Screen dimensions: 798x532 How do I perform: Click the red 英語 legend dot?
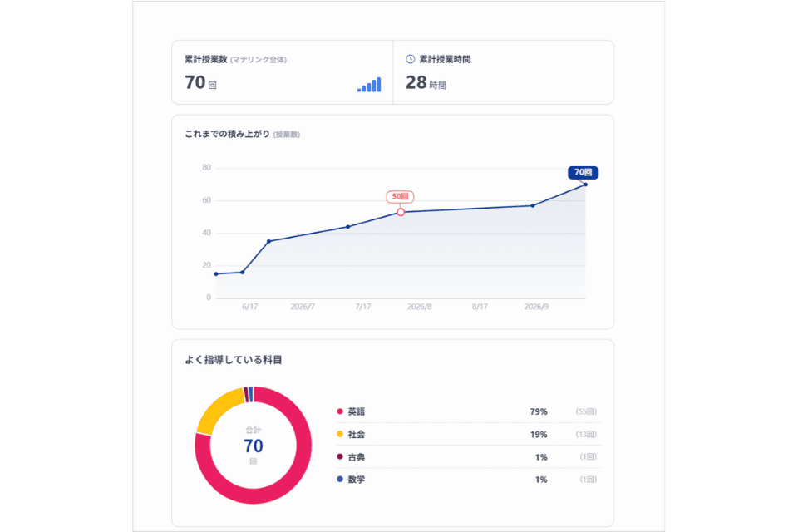[x=340, y=411]
